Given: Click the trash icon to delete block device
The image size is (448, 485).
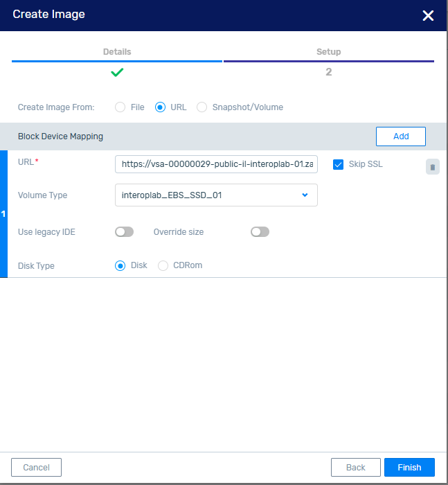Looking at the screenshot, I should tap(432, 167).
